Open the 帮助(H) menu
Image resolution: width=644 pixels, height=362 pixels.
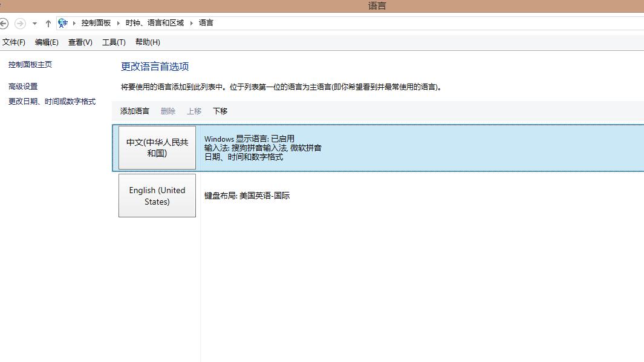click(x=148, y=42)
